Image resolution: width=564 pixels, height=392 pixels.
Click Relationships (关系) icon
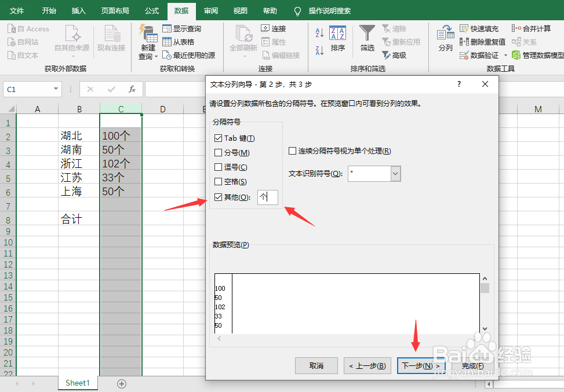[x=516, y=42]
